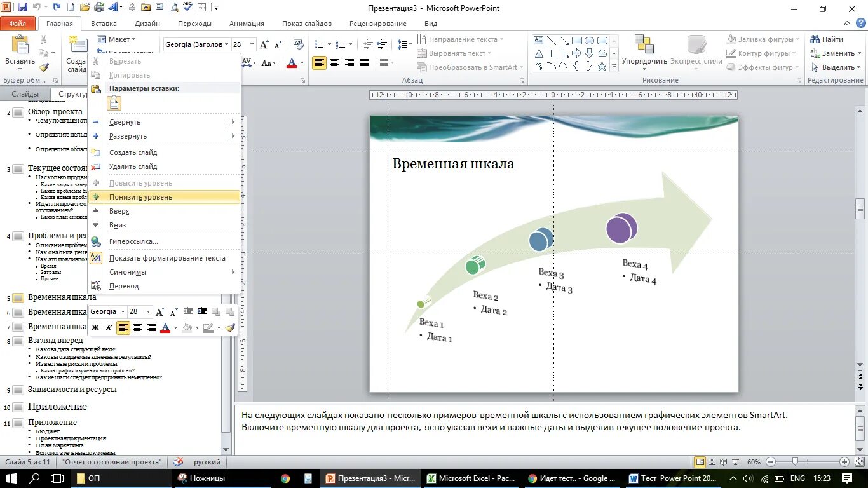Toggle Bold (Ж) in mini toolbar
This screenshot has width=868, height=488.
(95, 328)
